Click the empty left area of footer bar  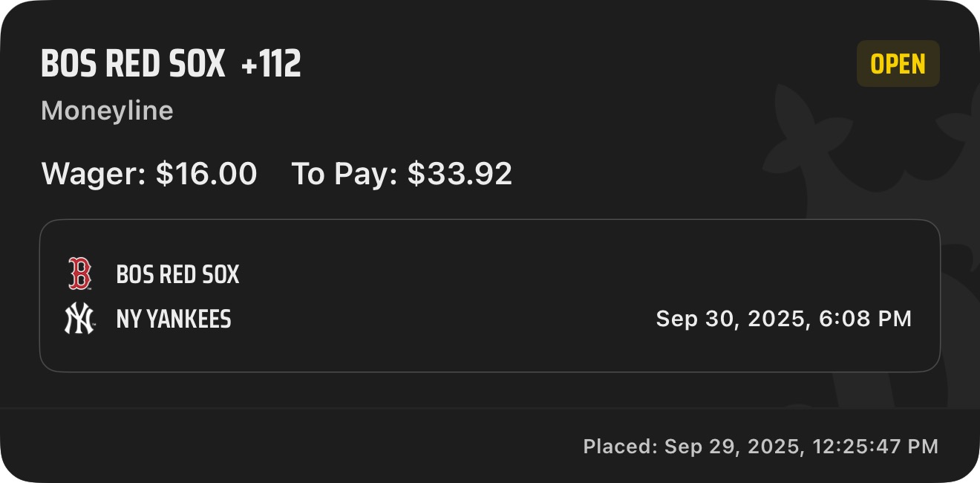223,446
